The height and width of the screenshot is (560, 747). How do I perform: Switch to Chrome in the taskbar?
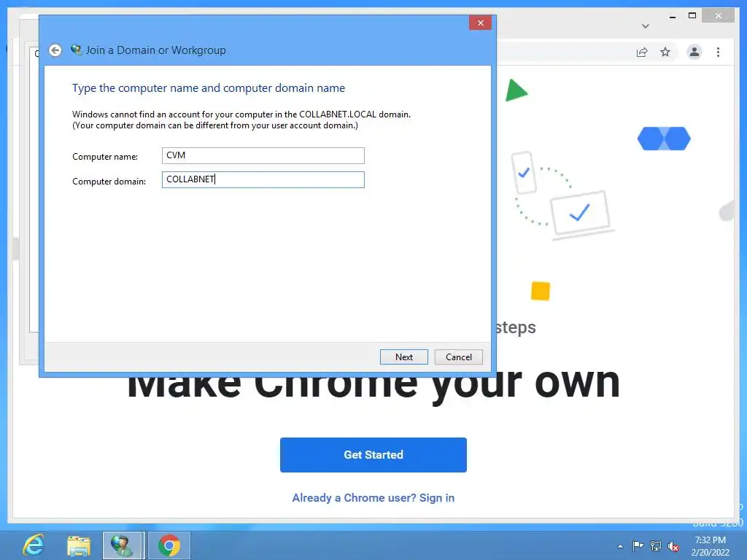(169, 545)
